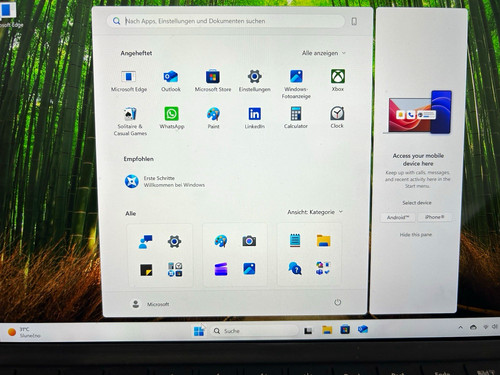Open the Clock app
Viewport: 500px width, 375px height.
point(337,118)
